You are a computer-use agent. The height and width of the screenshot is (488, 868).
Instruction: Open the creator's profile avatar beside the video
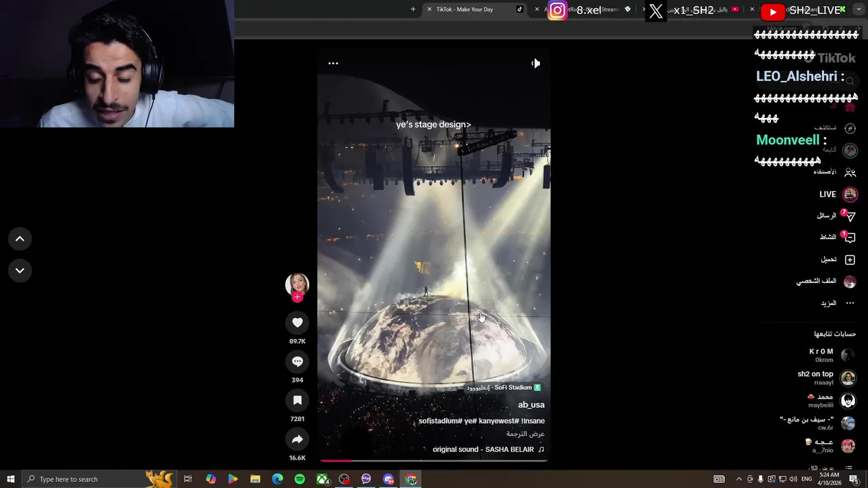297,284
